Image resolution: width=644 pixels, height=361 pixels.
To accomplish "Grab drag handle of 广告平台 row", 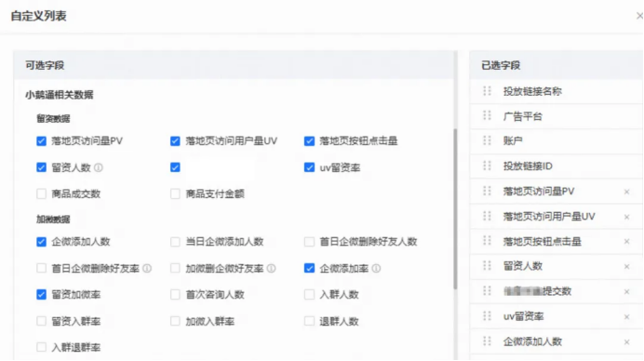I will pyautogui.click(x=487, y=115).
